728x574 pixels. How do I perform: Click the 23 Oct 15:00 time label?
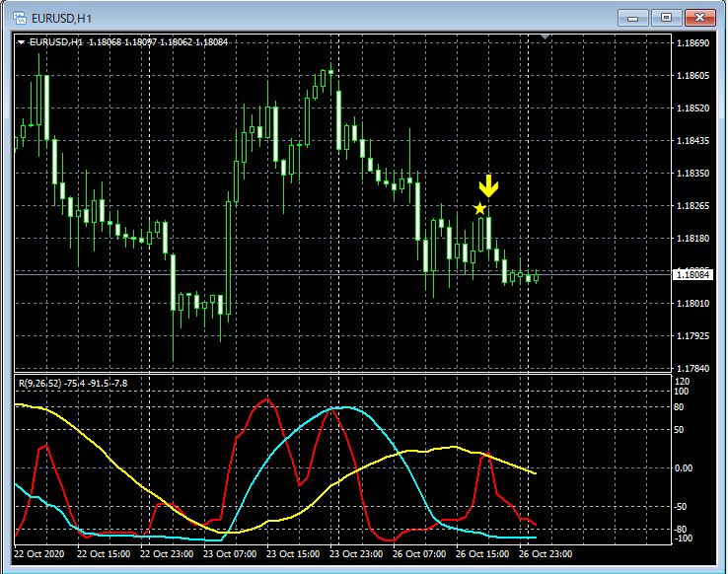coord(293,554)
